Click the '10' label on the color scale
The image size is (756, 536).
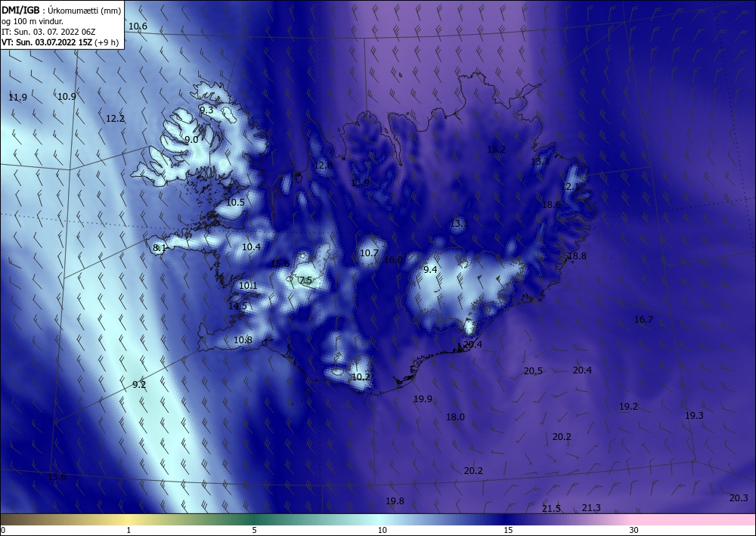point(382,530)
